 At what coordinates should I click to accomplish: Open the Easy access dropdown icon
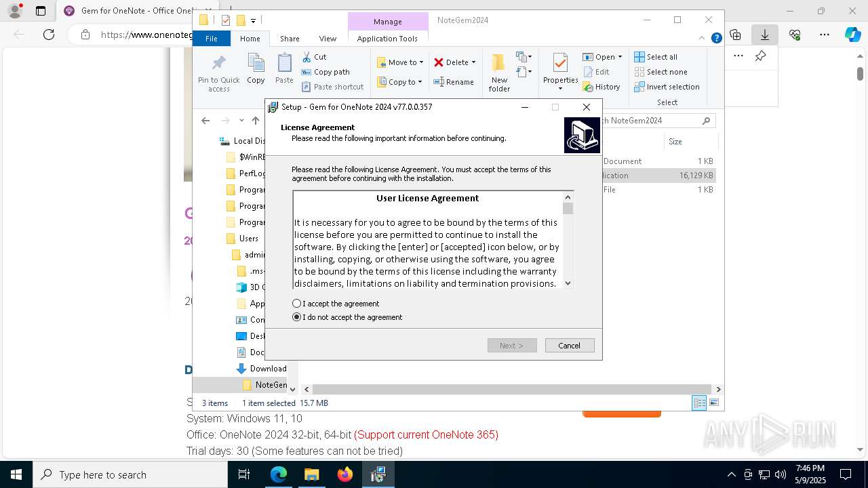tap(524, 71)
